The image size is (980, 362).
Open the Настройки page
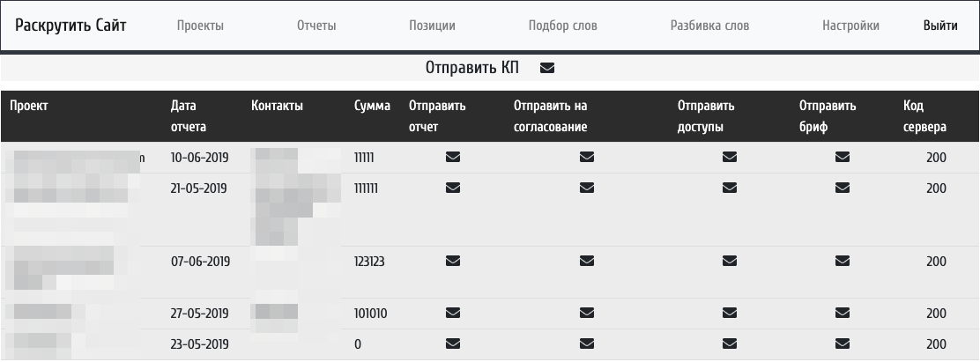tap(850, 26)
